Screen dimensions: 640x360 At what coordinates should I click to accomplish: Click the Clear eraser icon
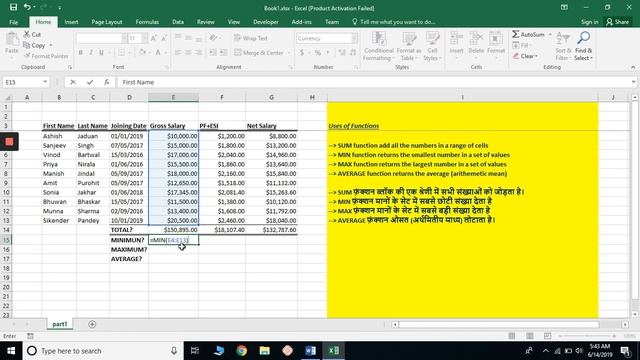(516, 56)
